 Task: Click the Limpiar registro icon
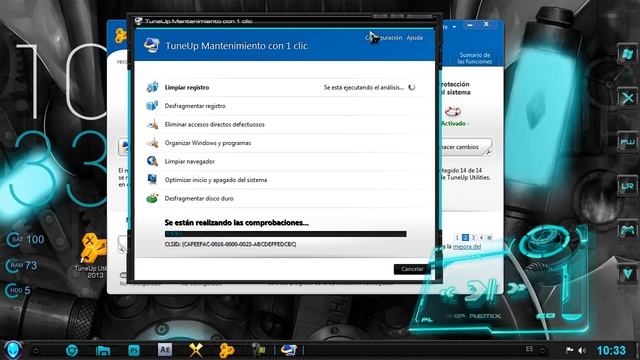click(x=152, y=87)
